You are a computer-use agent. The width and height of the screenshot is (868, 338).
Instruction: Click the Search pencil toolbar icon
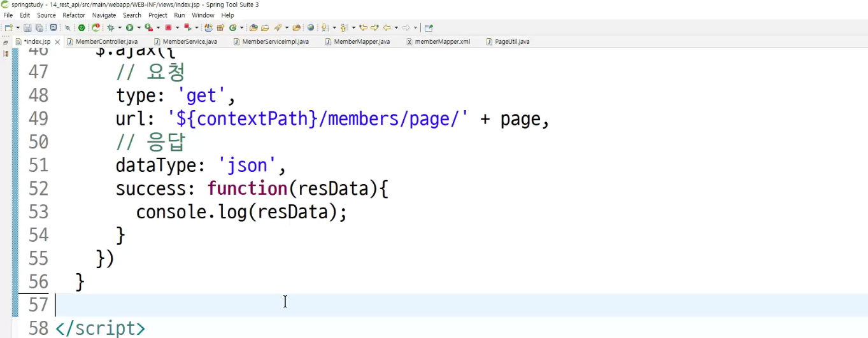tap(278, 27)
